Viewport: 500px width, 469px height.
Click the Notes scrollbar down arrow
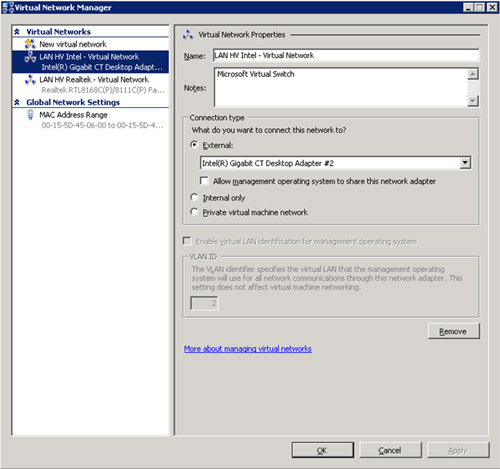click(473, 101)
